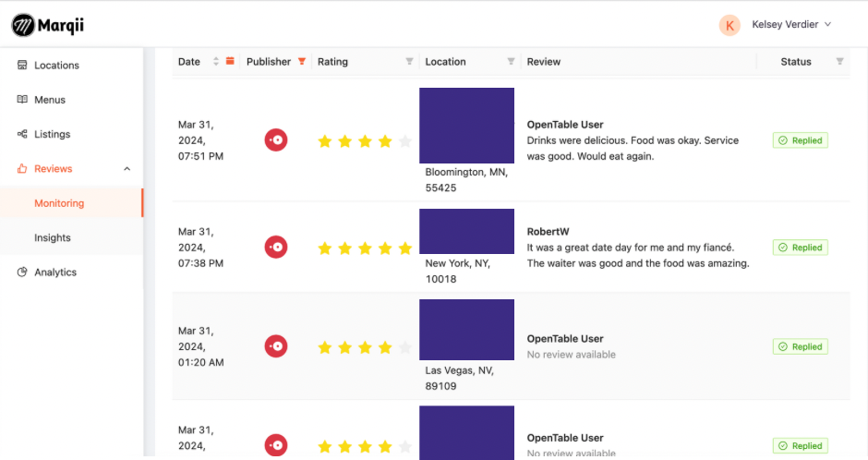Click Replied status for RobertW review

click(800, 247)
